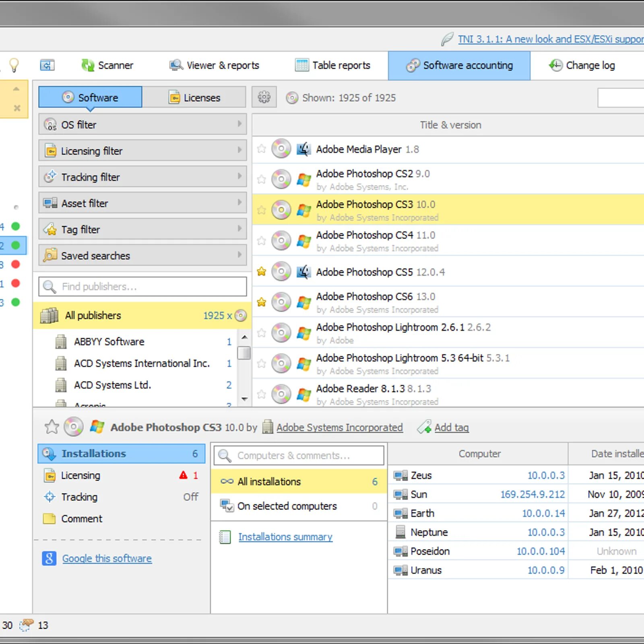Click the Add tag icon
The height and width of the screenshot is (644, 644).
[424, 427]
